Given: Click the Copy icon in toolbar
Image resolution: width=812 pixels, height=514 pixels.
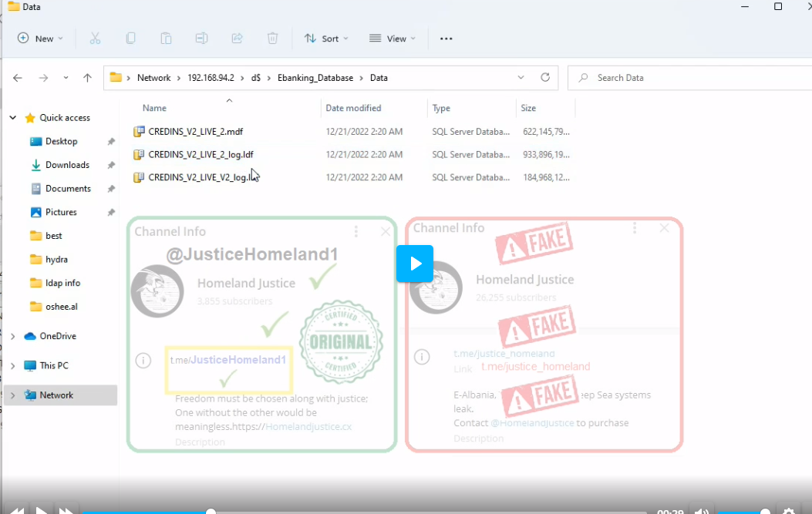Looking at the screenshot, I should pyautogui.click(x=130, y=39).
